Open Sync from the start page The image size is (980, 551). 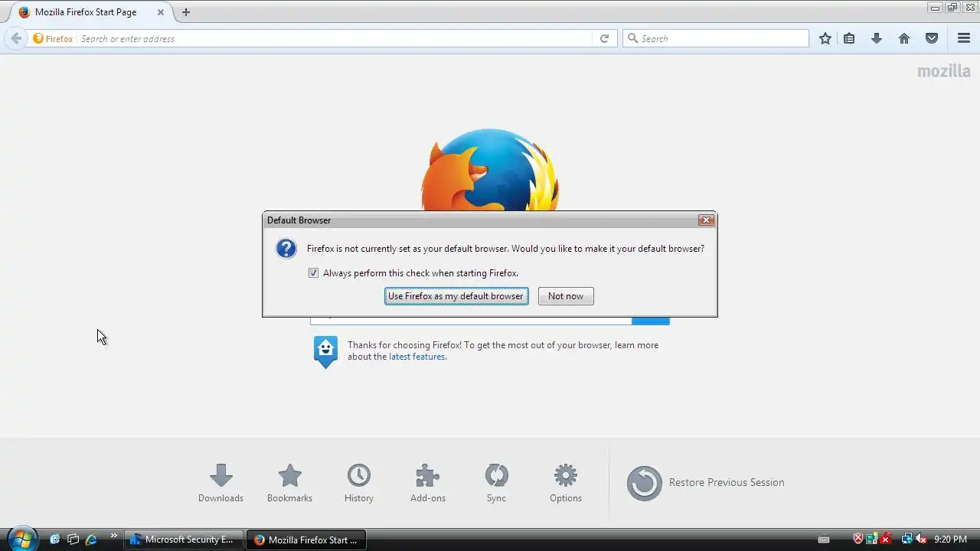click(496, 484)
